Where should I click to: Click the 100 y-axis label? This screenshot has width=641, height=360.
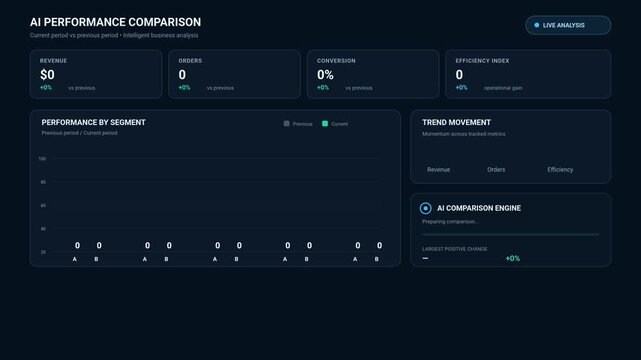pyautogui.click(x=42, y=159)
